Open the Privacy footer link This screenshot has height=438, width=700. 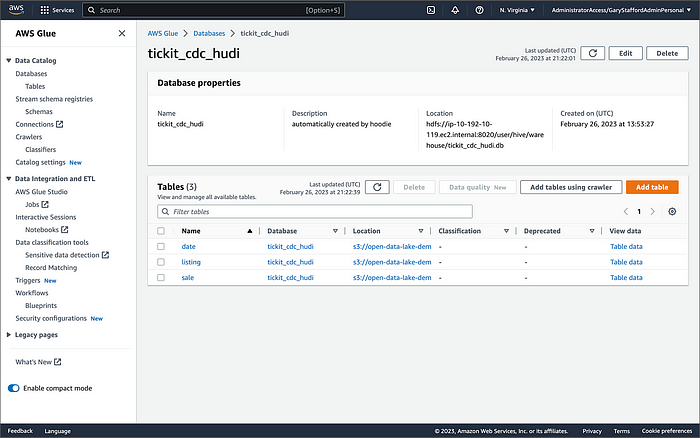592,431
